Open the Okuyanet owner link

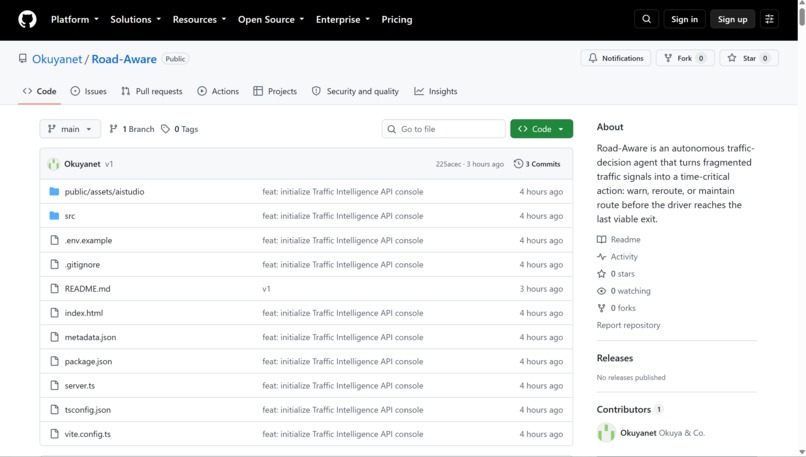click(x=57, y=59)
